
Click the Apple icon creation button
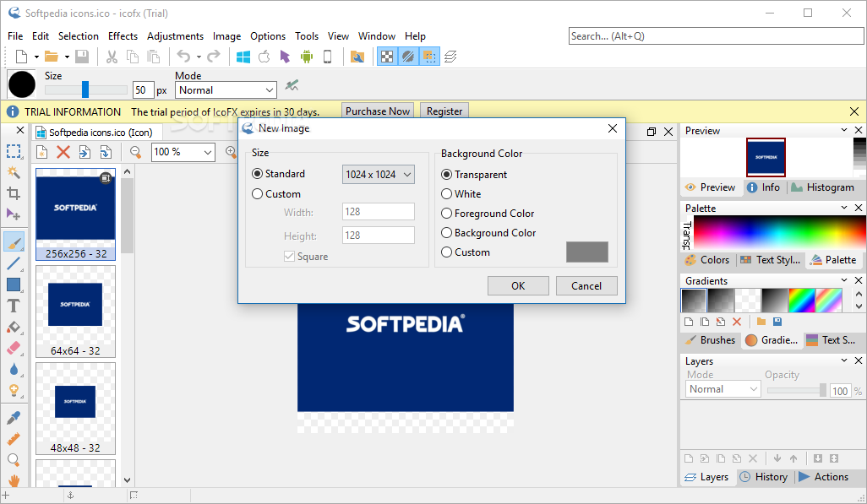pyautogui.click(x=264, y=57)
